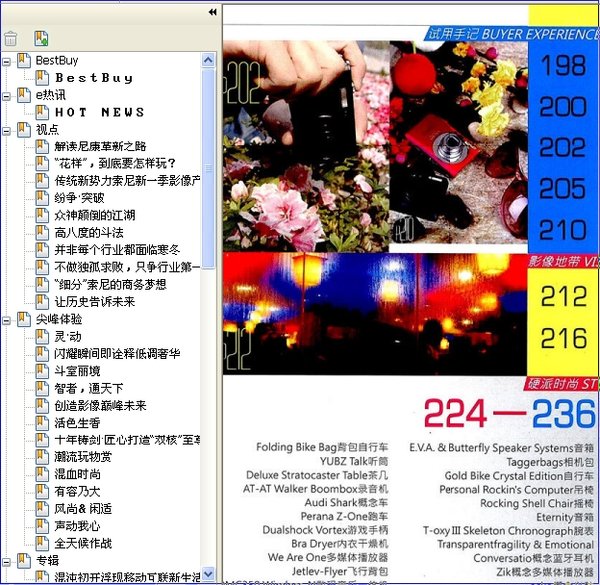Select bookmark 混血时尚
This screenshot has width=600, height=585.
tap(77, 474)
